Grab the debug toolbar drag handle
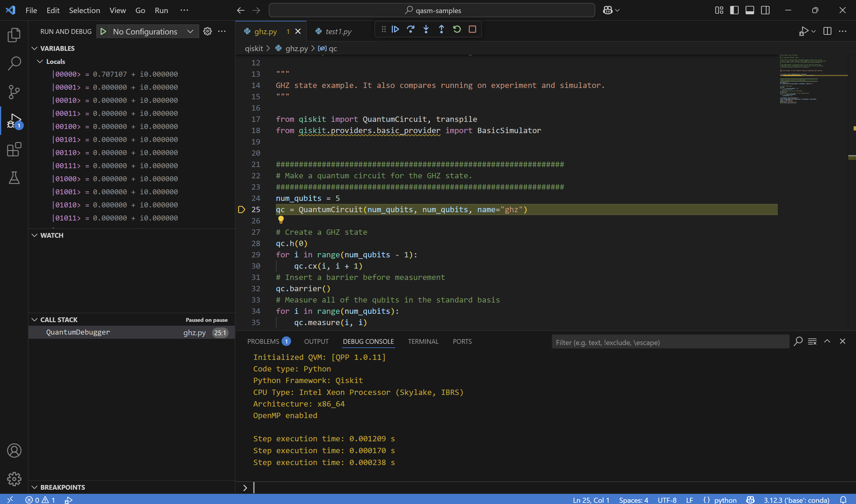This screenshot has width=856, height=504. coord(384,29)
